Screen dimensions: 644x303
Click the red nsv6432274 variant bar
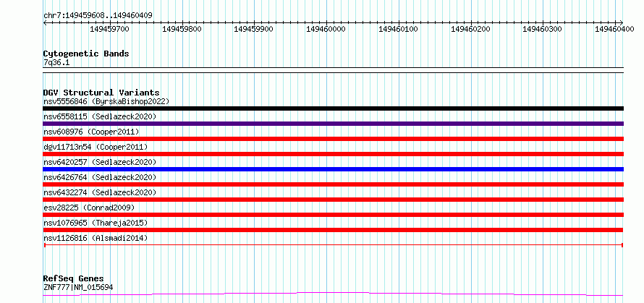click(x=333, y=200)
